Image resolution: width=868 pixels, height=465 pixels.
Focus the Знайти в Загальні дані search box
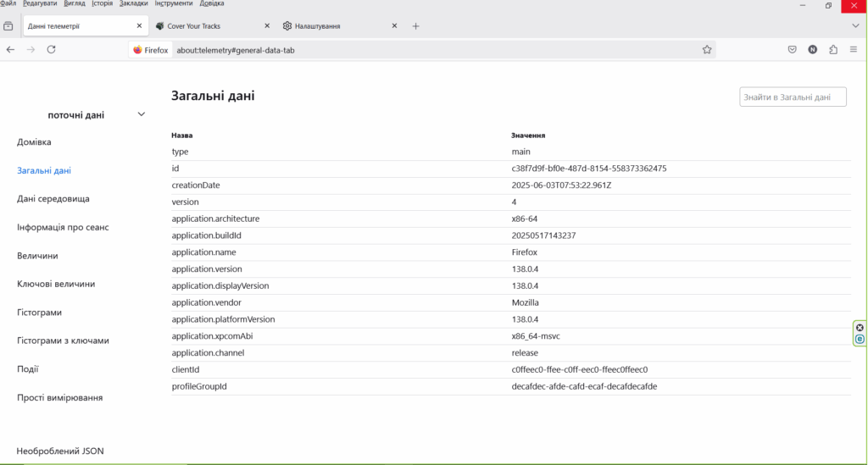(x=793, y=97)
